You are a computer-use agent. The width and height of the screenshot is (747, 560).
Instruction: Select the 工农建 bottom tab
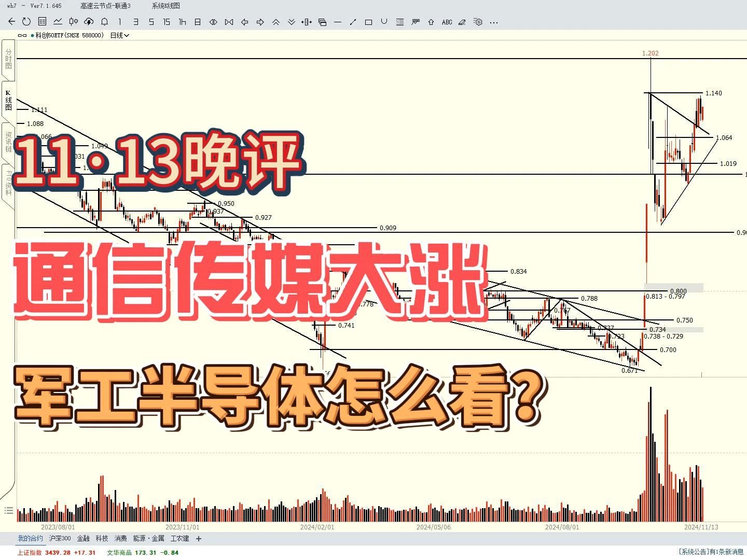179,539
